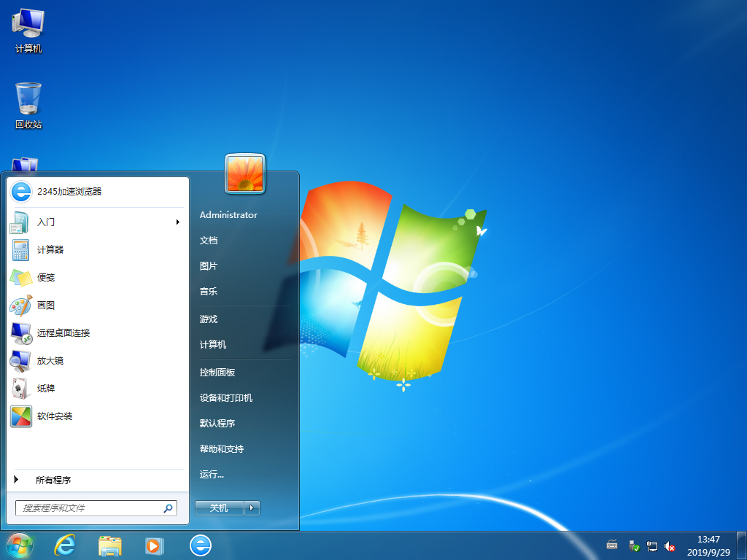Open the shutdown options dropdown arrow

[252, 508]
